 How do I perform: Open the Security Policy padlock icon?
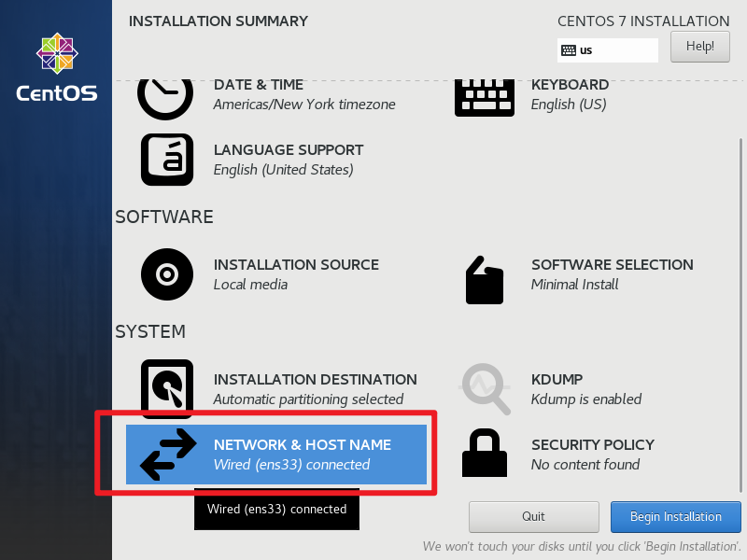pos(484,454)
